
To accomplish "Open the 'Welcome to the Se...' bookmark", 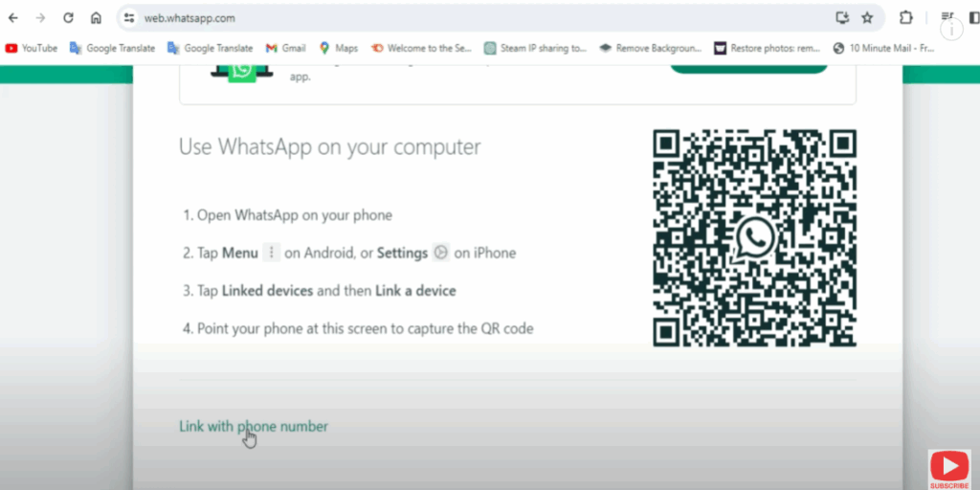I will (421, 48).
